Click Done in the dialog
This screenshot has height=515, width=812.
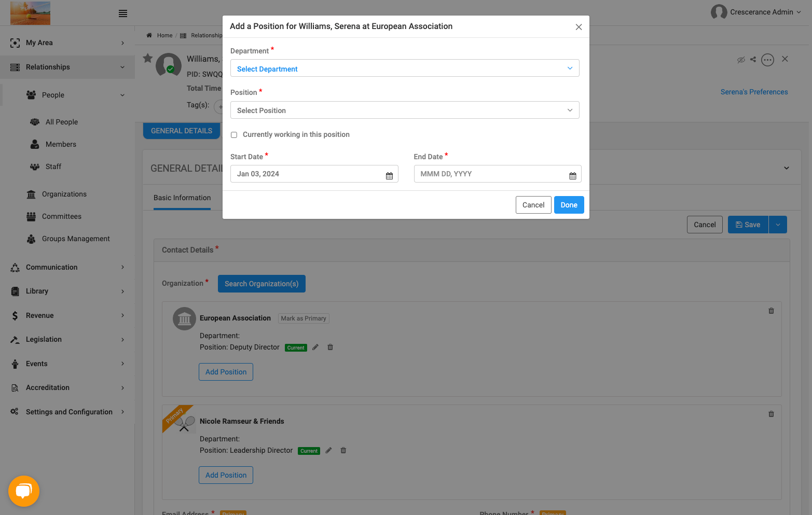[x=569, y=205]
